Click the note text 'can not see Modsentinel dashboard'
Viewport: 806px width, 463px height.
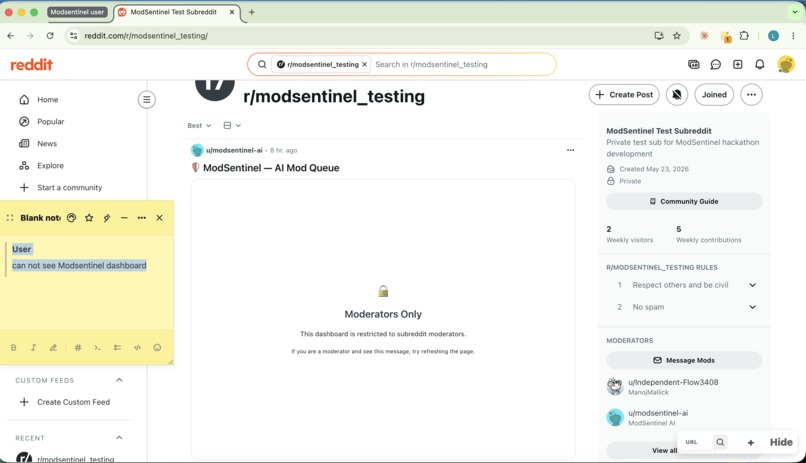tap(79, 265)
